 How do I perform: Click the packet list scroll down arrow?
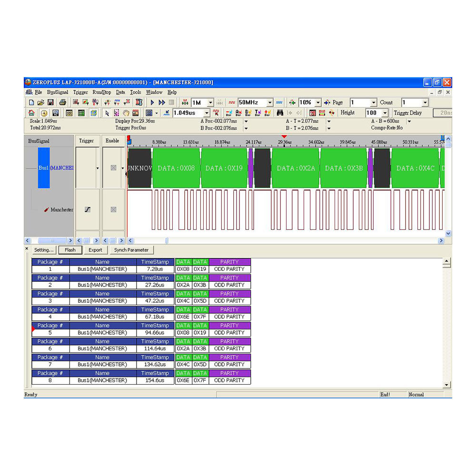[446, 385]
